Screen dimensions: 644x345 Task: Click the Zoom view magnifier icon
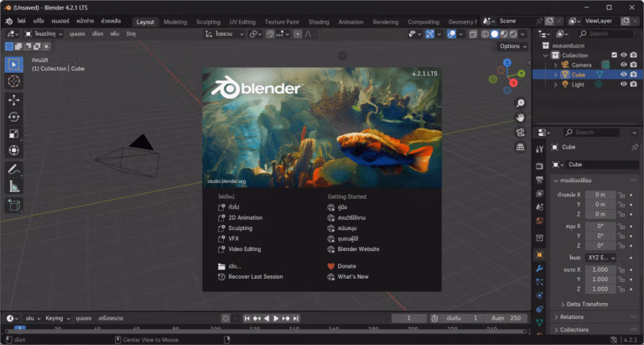coord(521,103)
